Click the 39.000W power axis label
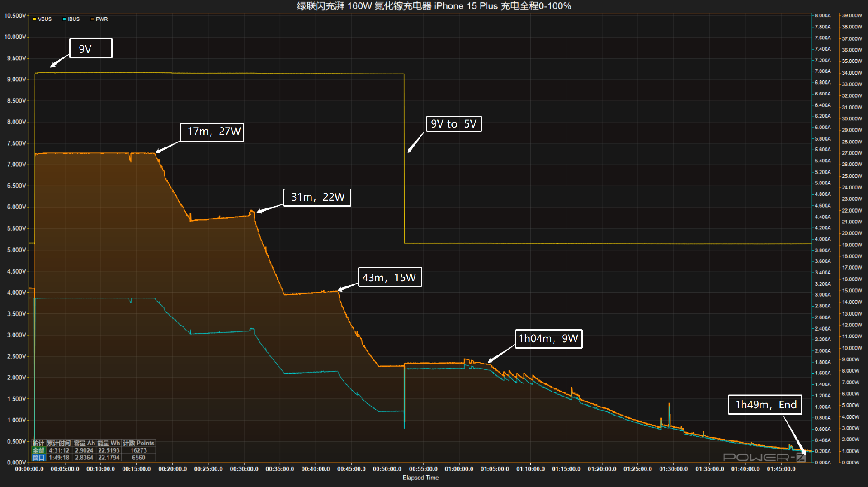The image size is (868, 487). pyautogui.click(x=852, y=15)
